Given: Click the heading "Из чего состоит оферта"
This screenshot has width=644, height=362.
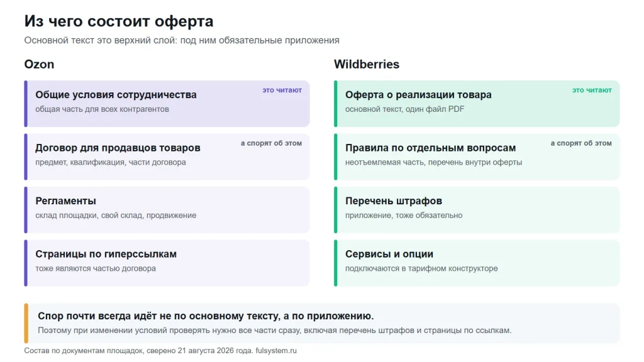Looking at the screenshot, I should (119, 21).
